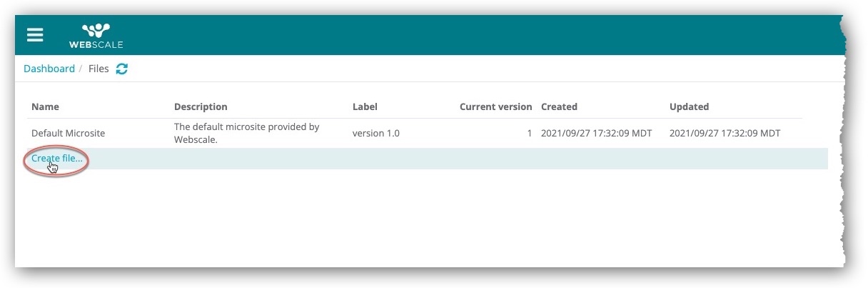The width and height of the screenshot is (868, 288).
Task: Go to Dashboard via breadcrumb
Action: 49,69
